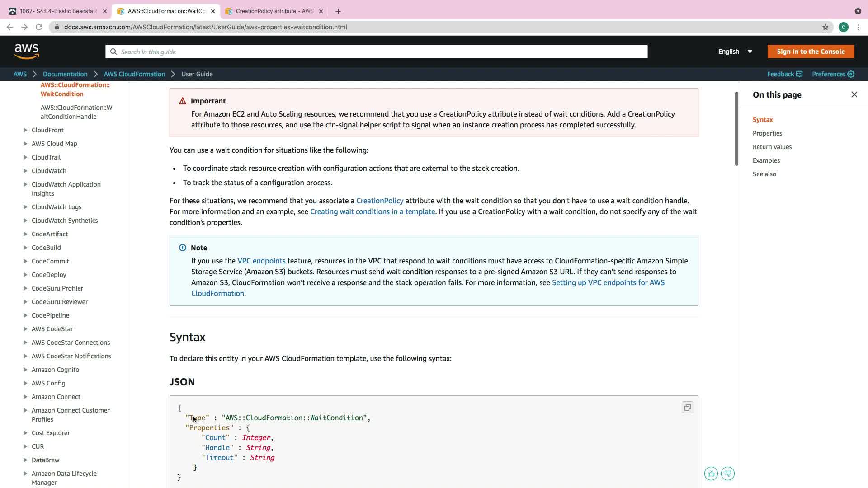
Task: Open the VPC endpoints link in Note
Action: pyautogui.click(x=261, y=261)
